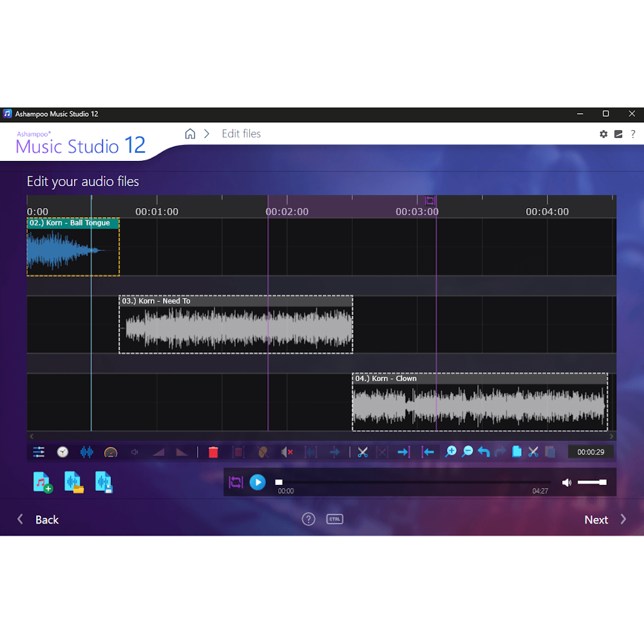
Task: Open the mixer settings sliders icon
Action: (39, 452)
